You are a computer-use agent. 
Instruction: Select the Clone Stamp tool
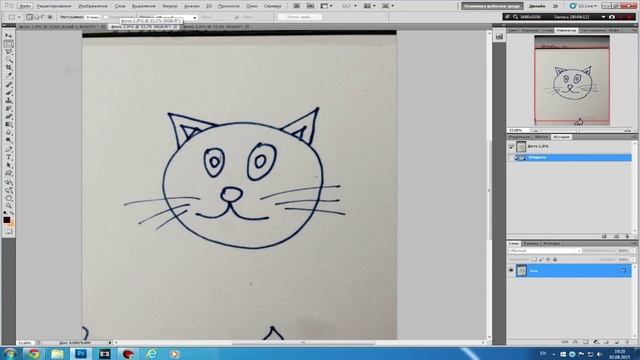click(x=9, y=100)
